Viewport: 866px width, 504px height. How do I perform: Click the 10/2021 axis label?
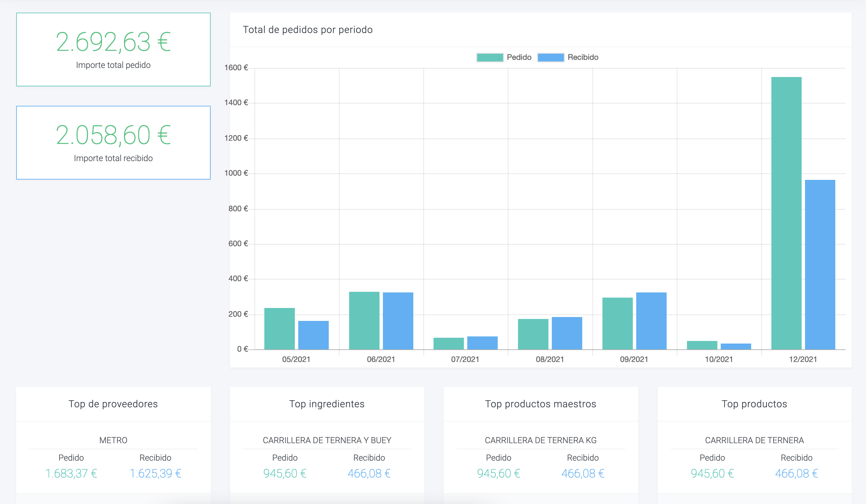tap(718, 359)
